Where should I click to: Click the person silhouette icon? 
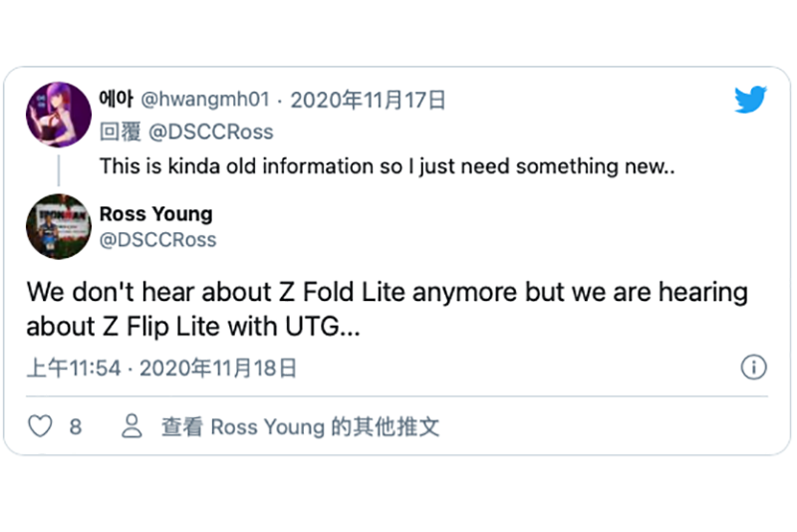click(131, 427)
